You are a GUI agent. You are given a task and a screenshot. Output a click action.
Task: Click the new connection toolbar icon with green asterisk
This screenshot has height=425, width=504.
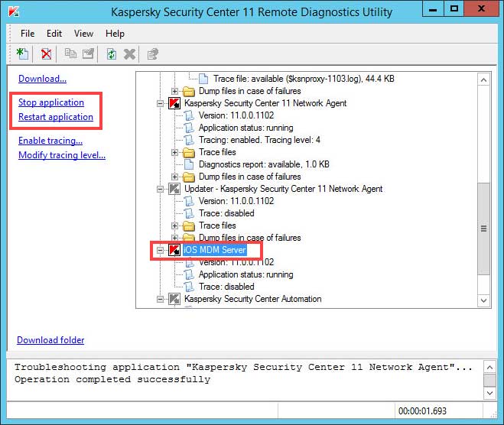click(x=22, y=54)
